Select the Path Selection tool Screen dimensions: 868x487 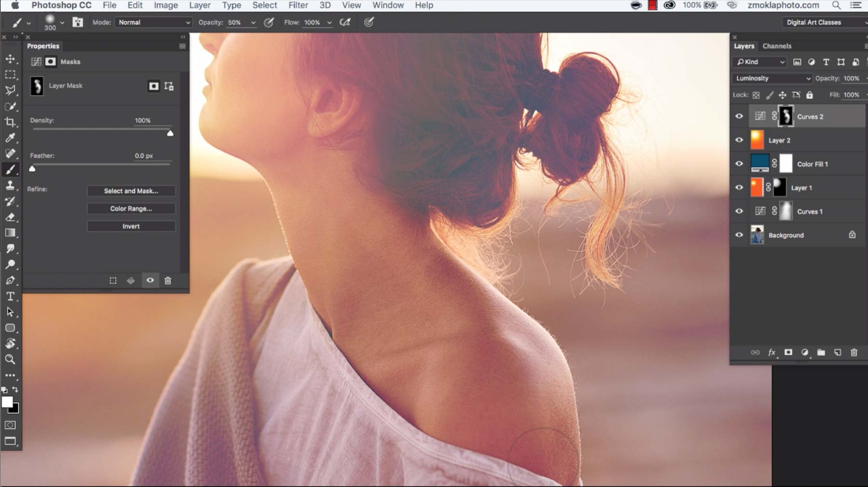pyautogui.click(x=10, y=312)
